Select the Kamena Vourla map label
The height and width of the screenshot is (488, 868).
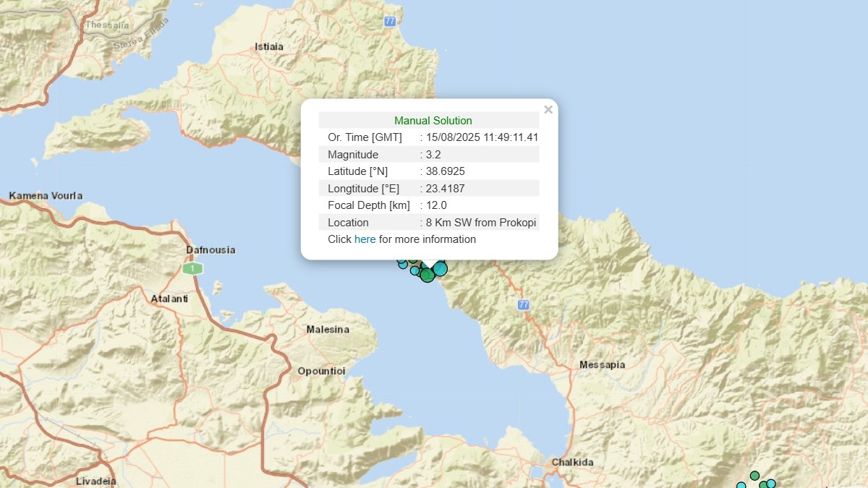coord(46,196)
